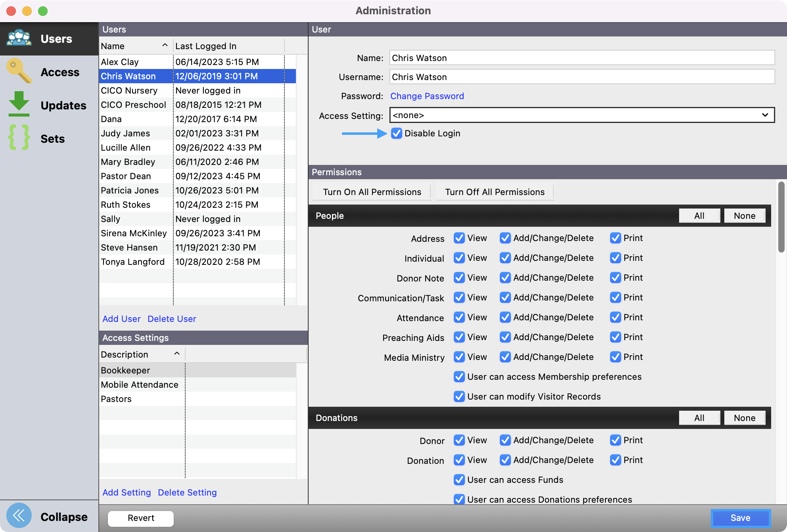Sort access settings by Description arrow

point(177,354)
